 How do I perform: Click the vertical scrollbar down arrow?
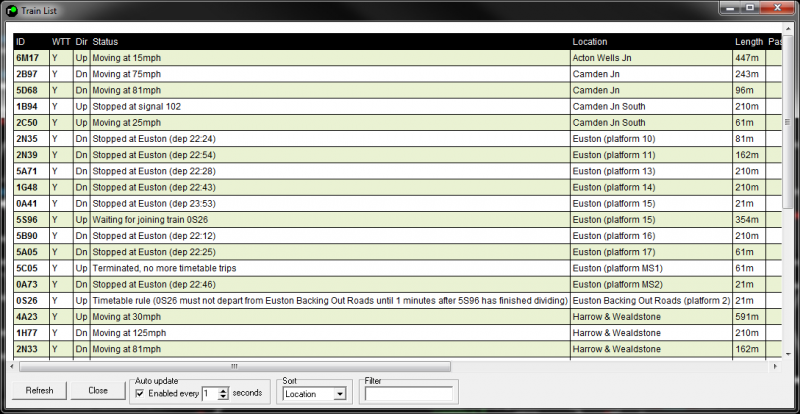tap(788, 354)
